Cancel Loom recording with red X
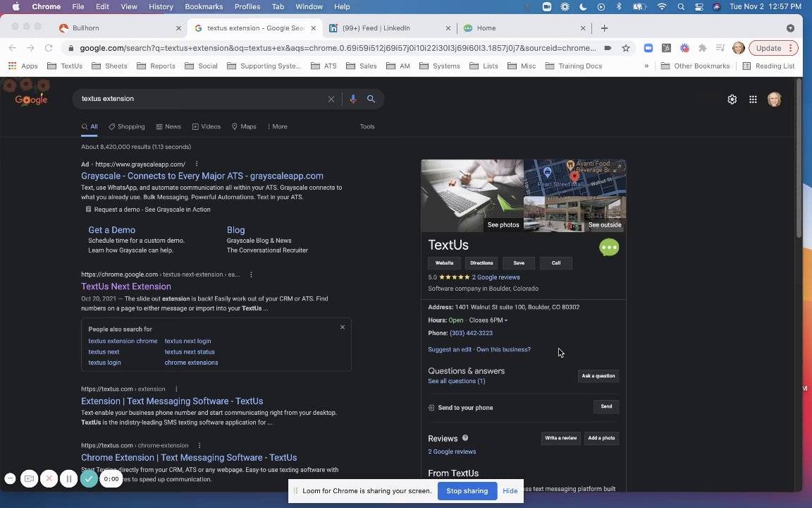 (49, 479)
